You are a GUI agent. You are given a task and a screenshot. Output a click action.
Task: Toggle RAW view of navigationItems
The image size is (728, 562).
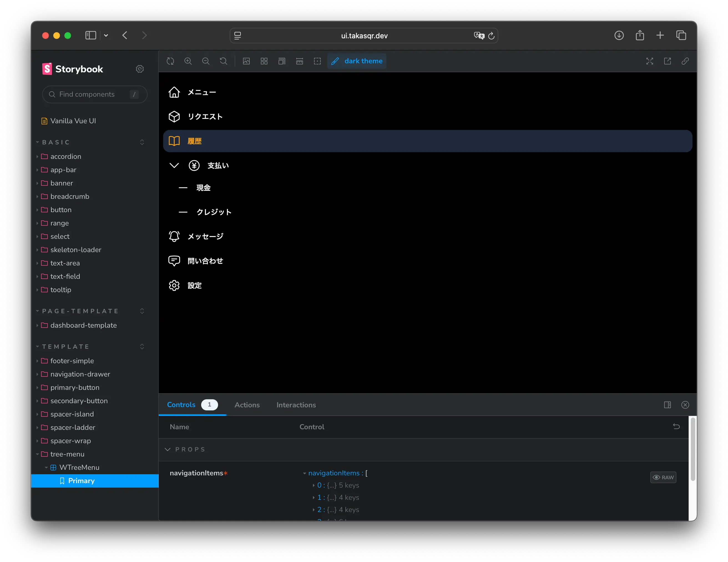tap(663, 477)
